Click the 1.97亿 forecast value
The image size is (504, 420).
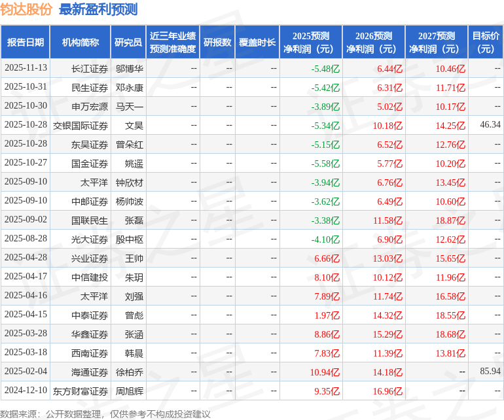(327, 315)
